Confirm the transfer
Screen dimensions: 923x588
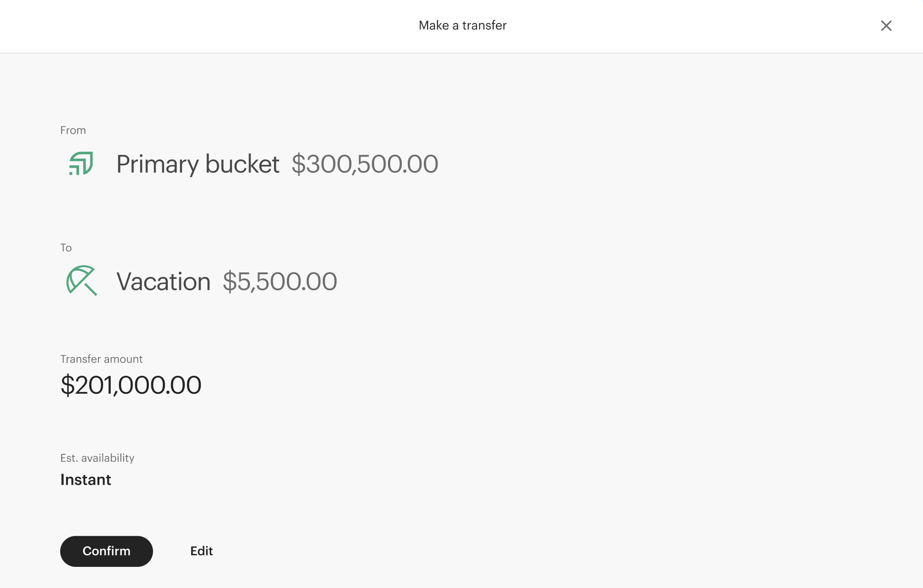pyautogui.click(x=106, y=551)
